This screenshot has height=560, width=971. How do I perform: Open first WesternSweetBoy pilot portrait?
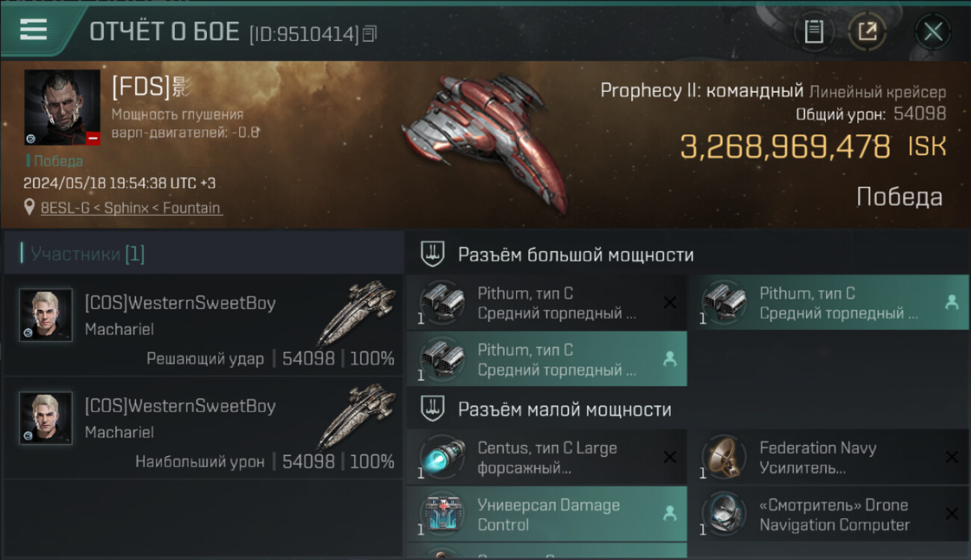pyautogui.click(x=46, y=315)
